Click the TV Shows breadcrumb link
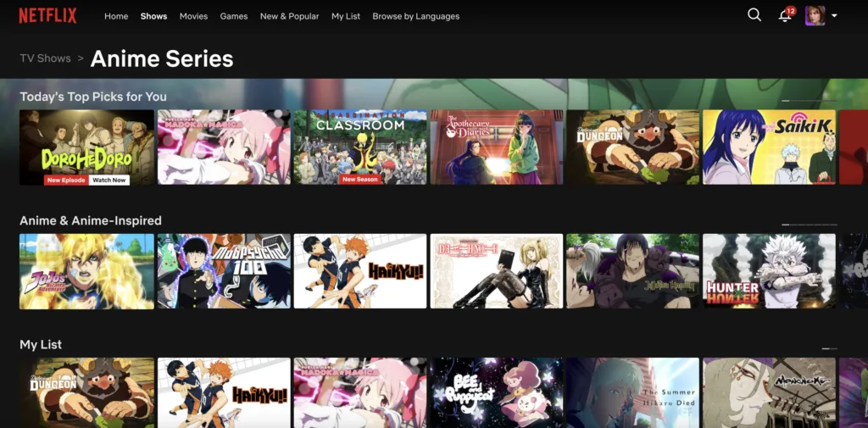Image resolution: width=868 pixels, height=428 pixels. [46, 58]
